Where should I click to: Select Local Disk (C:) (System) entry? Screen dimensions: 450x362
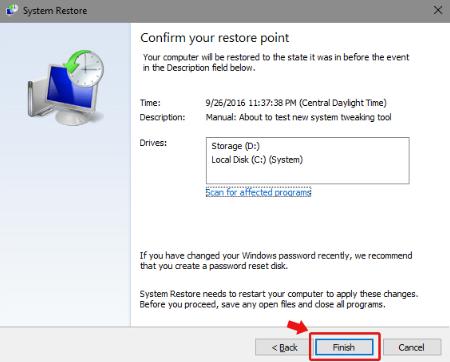click(257, 160)
